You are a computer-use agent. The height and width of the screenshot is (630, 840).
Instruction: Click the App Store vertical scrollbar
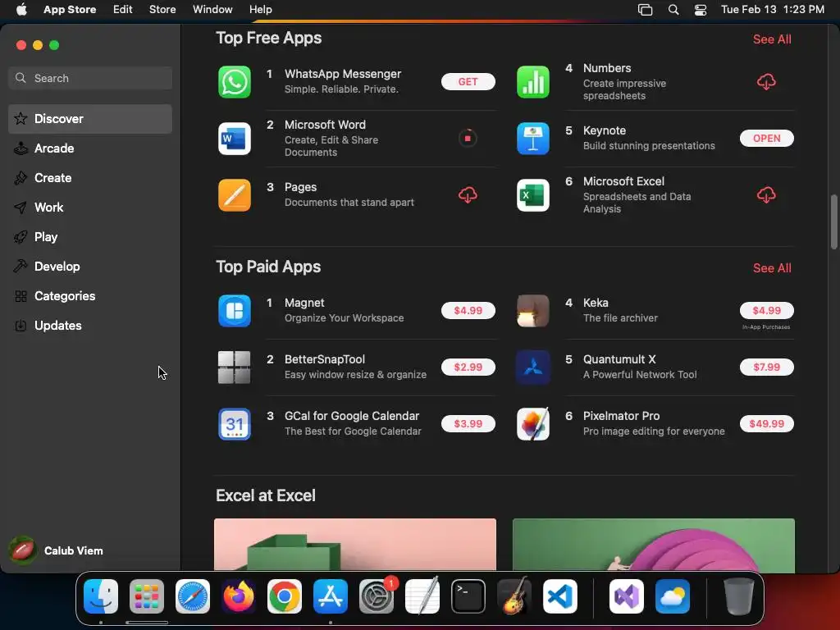[833, 221]
